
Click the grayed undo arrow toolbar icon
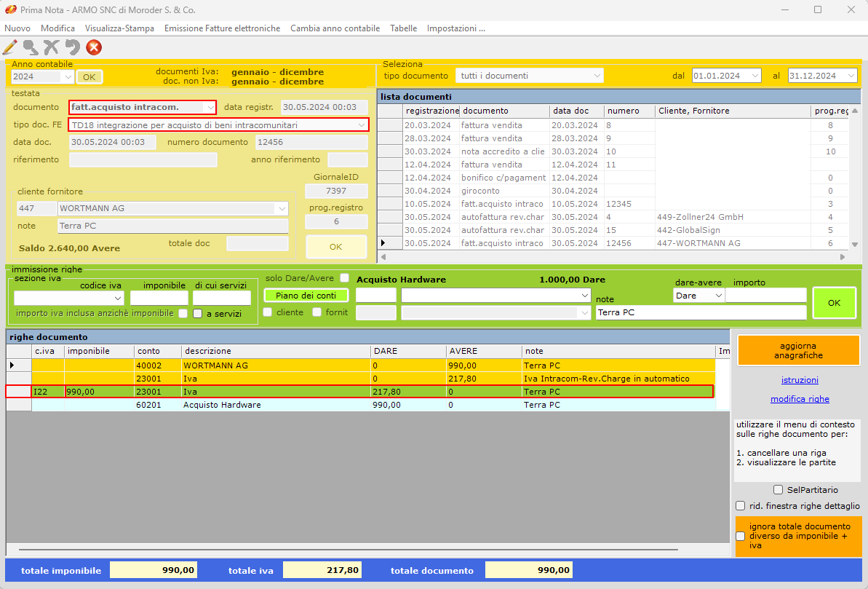point(72,48)
